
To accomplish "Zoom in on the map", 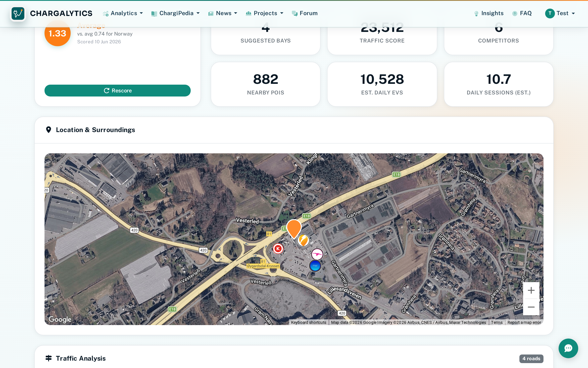I will pos(531,290).
